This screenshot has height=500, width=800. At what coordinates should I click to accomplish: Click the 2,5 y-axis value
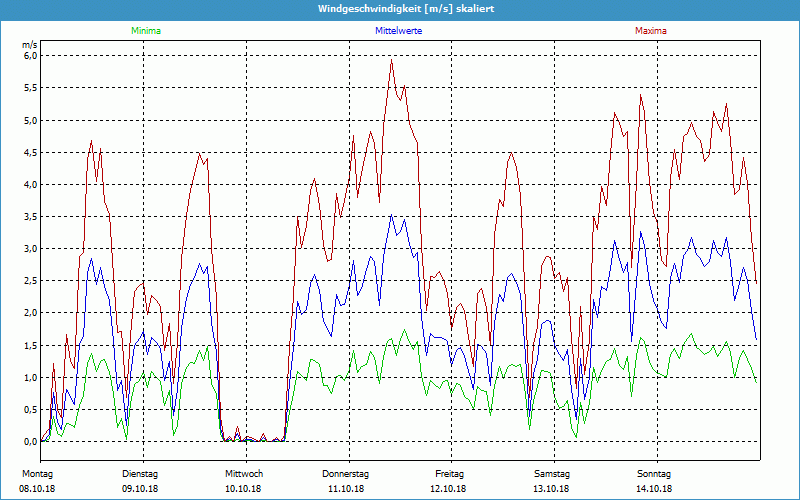point(31,281)
